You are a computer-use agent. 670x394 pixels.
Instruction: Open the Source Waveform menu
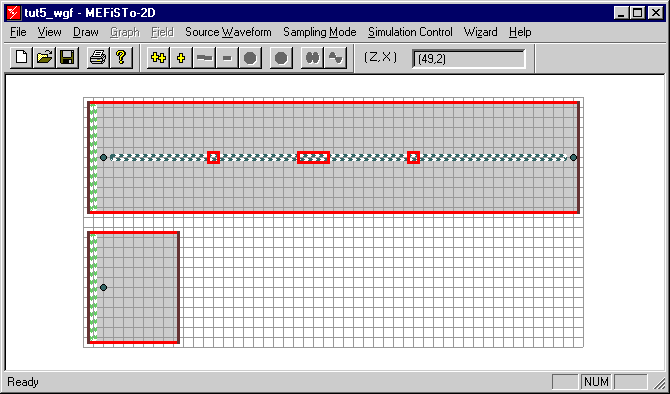point(228,32)
